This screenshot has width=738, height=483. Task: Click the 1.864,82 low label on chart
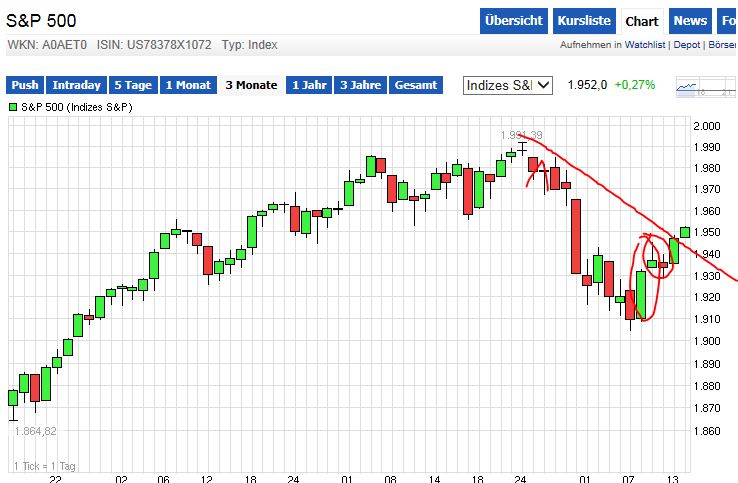pyautogui.click(x=35, y=431)
